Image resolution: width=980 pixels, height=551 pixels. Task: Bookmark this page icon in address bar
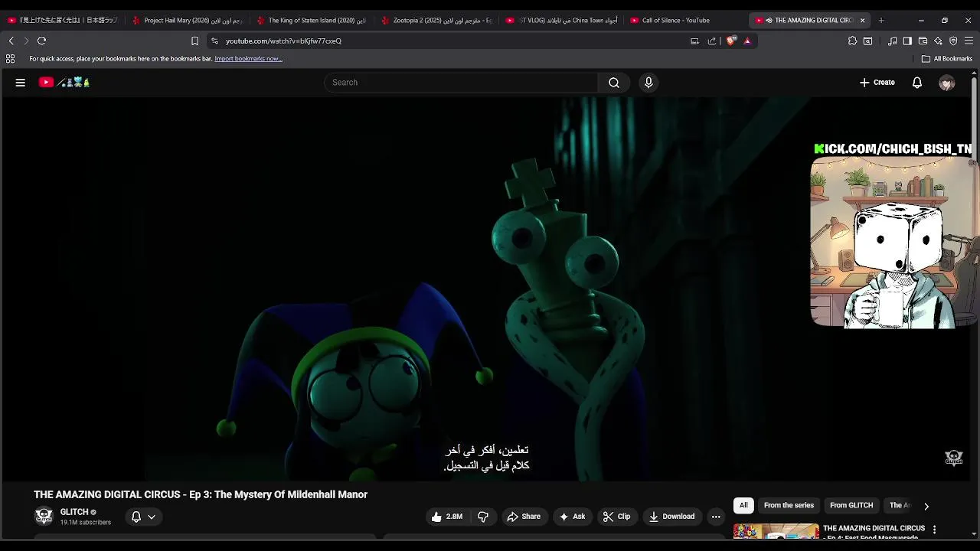tap(194, 41)
